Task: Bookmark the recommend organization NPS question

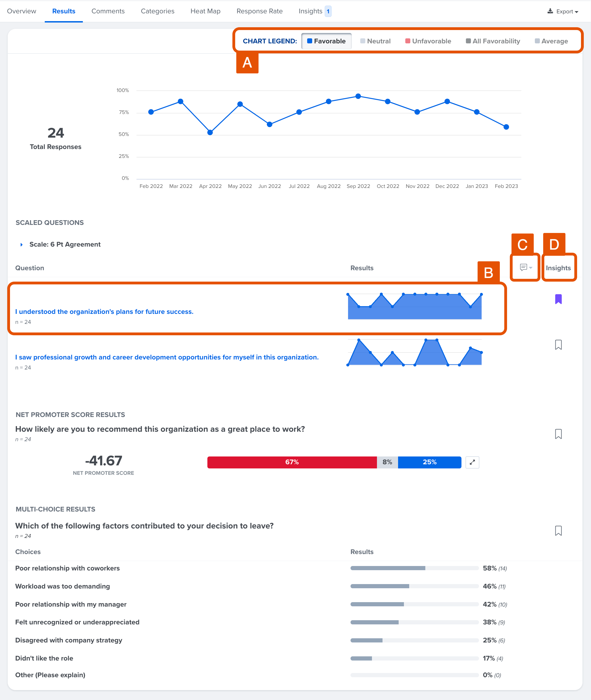Action: [558, 434]
